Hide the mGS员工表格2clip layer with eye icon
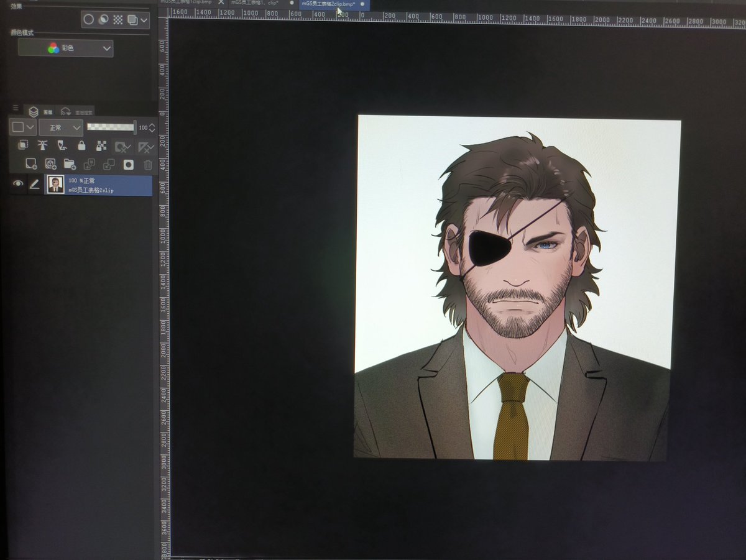 coord(18,184)
